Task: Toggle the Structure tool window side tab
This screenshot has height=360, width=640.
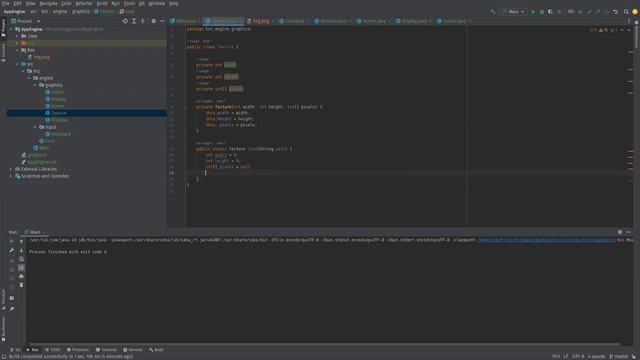Action: pyautogui.click(x=3, y=300)
